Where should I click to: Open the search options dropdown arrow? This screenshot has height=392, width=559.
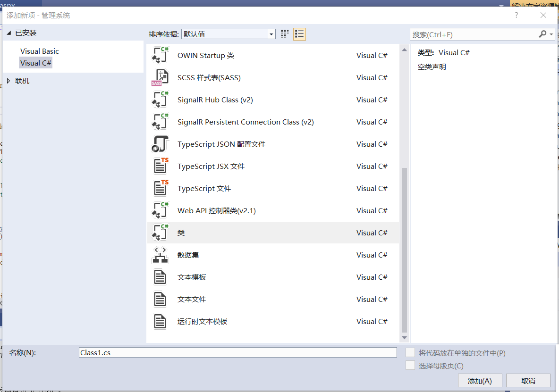pos(551,34)
